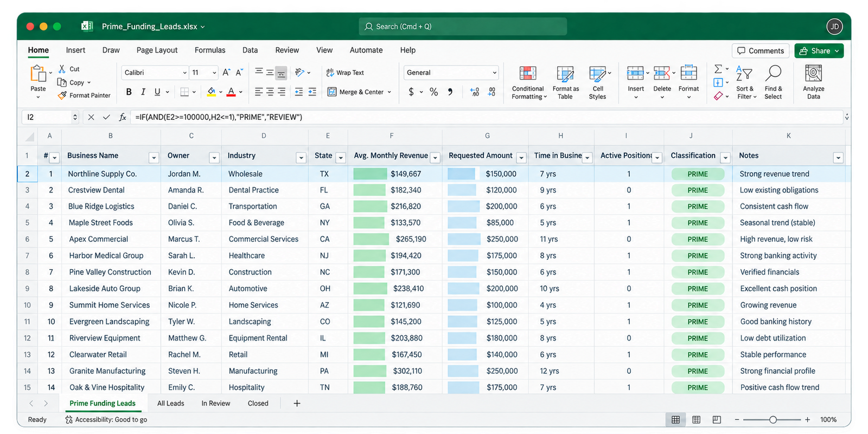Select the Format Painter tool

pos(84,95)
